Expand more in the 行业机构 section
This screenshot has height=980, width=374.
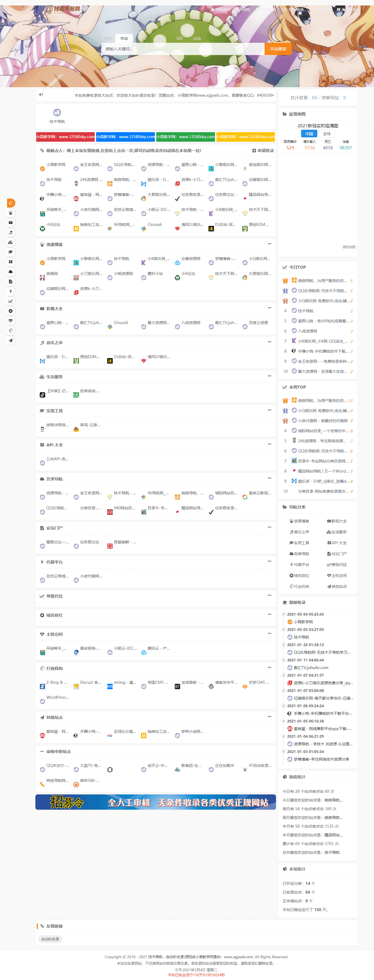tap(269, 668)
